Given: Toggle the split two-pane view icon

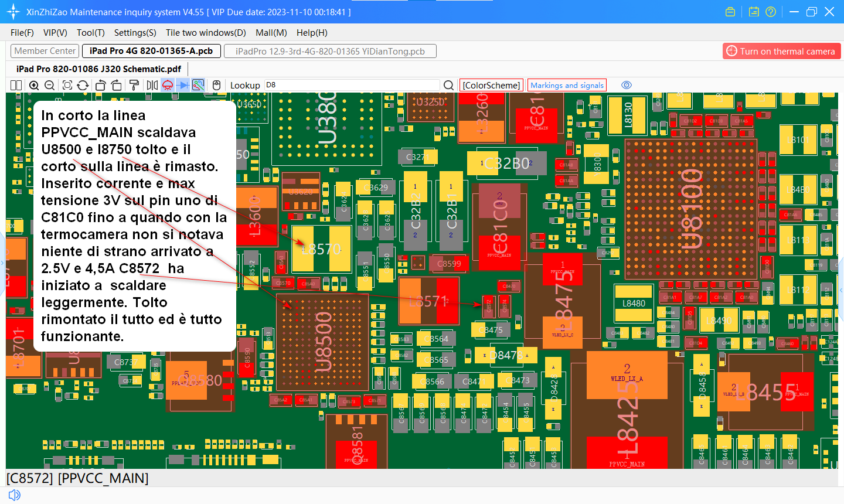Looking at the screenshot, I should [16, 86].
